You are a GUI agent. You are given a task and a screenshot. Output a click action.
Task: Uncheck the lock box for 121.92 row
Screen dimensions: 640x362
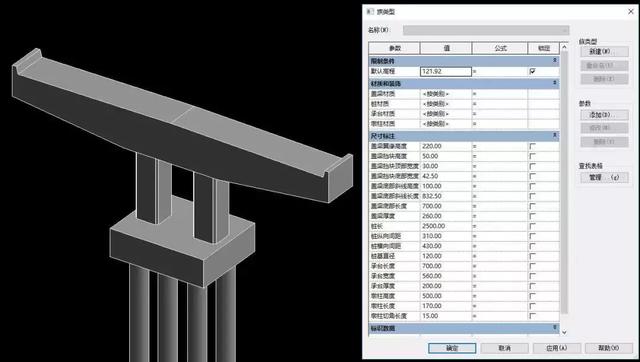pos(532,71)
